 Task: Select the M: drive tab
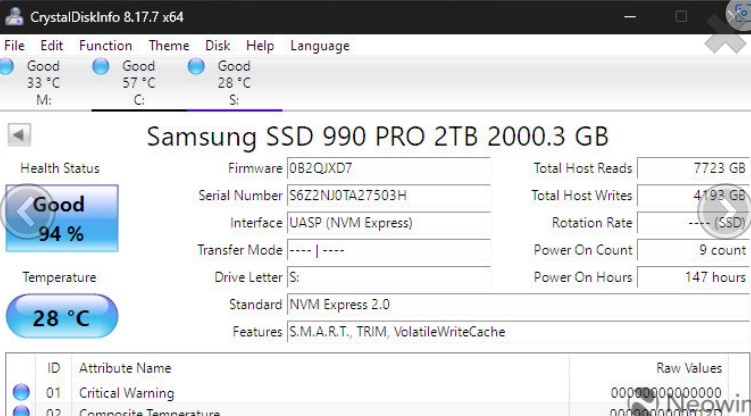[43, 83]
